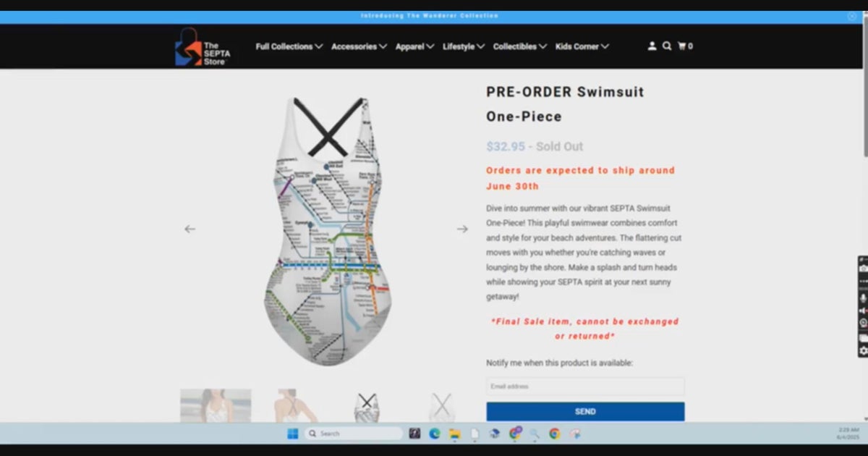The width and height of the screenshot is (868, 456).
Task: Expand the Apparel dropdown menu
Action: click(x=414, y=46)
